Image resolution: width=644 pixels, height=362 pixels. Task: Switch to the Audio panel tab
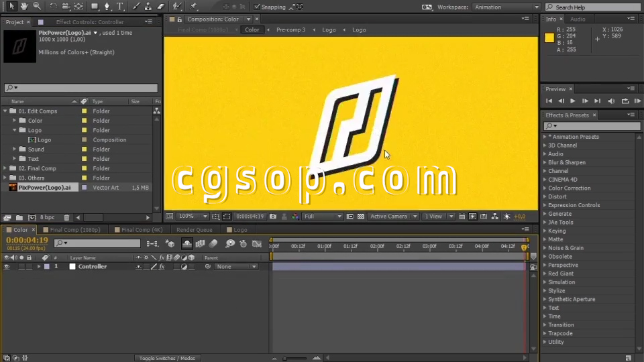tap(578, 19)
